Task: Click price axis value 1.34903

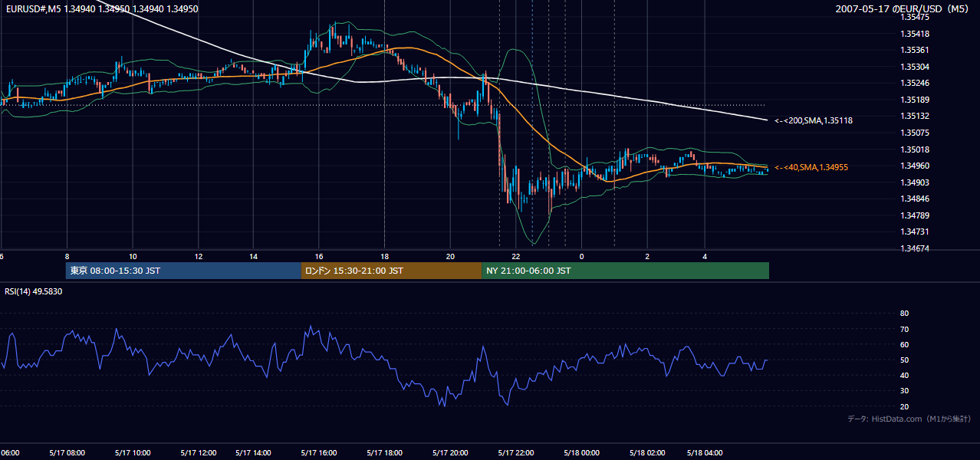Action: click(x=914, y=182)
